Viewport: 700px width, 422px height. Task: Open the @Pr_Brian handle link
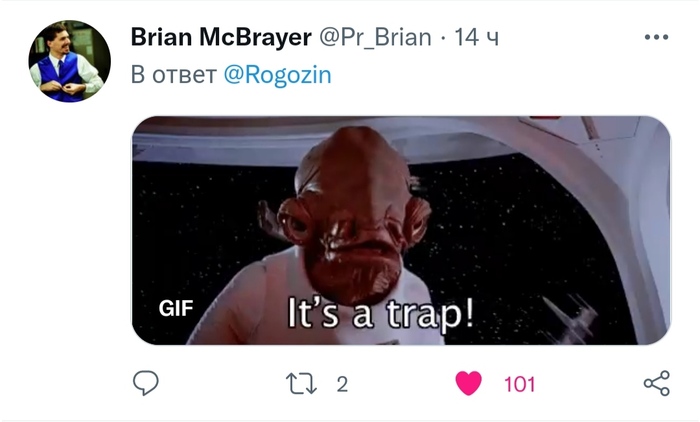pos(375,37)
